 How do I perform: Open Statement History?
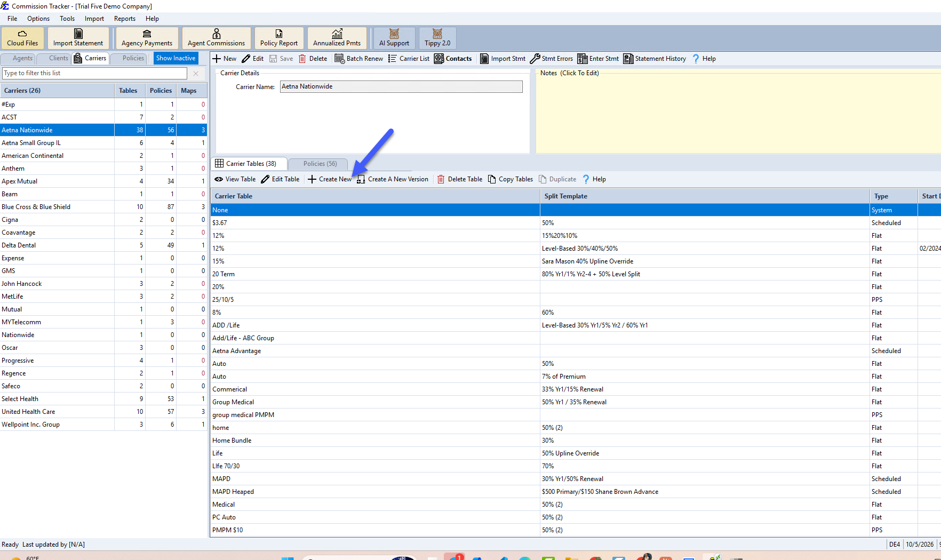655,59
